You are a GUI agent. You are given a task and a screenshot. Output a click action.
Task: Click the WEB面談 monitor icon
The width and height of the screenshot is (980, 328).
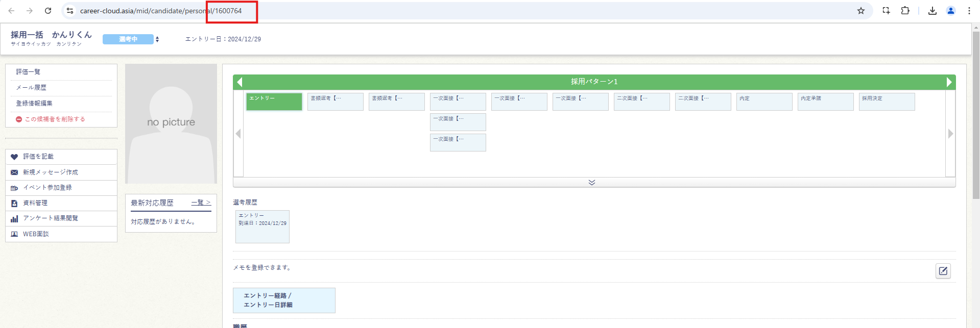click(14, 234)
